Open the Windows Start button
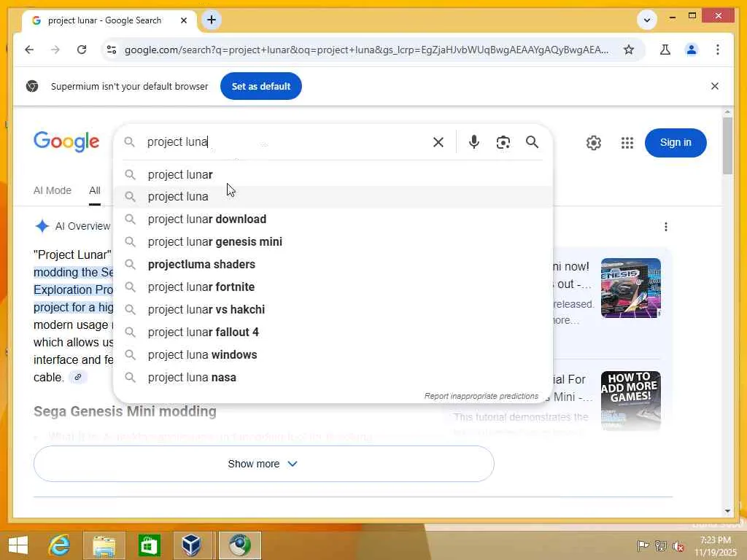This screenshot has width=747, height=560. point(18,545)
